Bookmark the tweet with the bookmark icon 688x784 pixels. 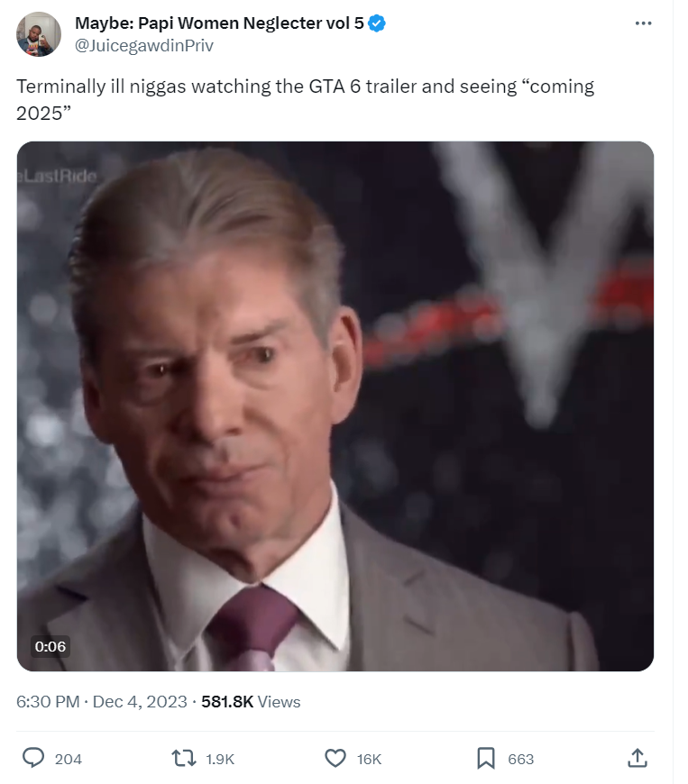[x=486, y=758]
